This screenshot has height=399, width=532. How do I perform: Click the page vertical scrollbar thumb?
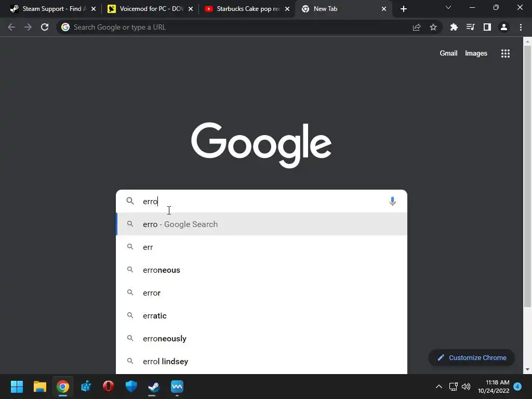(527, 177)
